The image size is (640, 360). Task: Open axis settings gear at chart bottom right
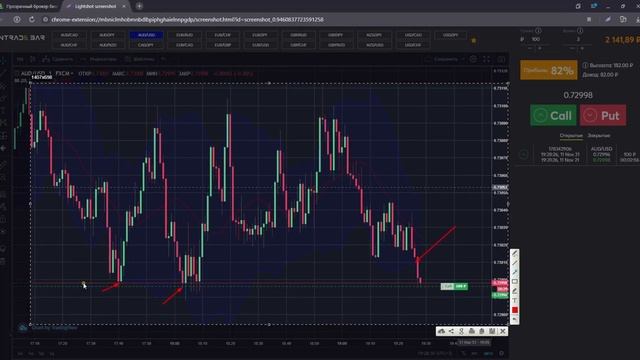(502, 353)
